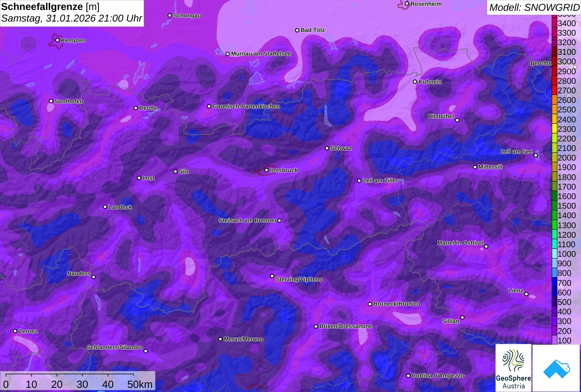The height and width of the screenshot is (392, 581).
Task: Click the dark green 1600 legend swatch
Action: [x=554, y=196]
